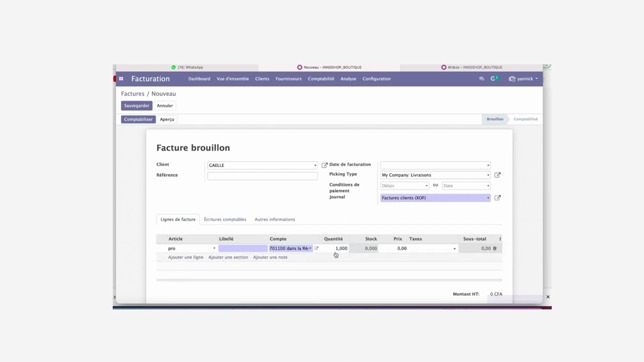The height and width of the screenshot is (362, 644).
Task: Click the Facturation app title
Action: tap(150, 79)
